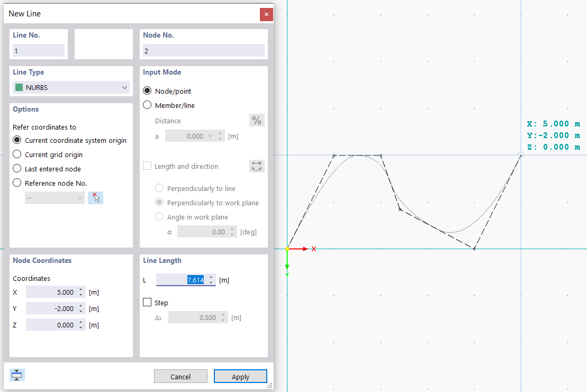This screenshot has height=392, width=587.
Task: Increase the L length value using its stepper
Action: (210, 277)
